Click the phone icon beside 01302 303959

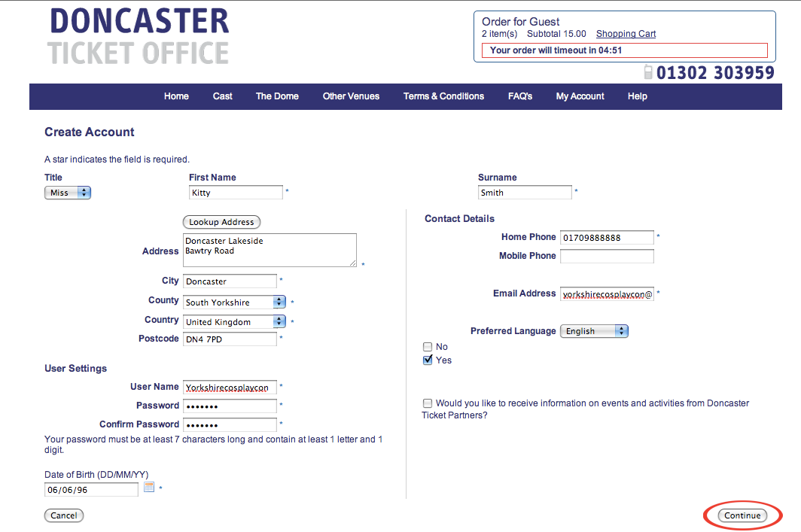[648, 72]
